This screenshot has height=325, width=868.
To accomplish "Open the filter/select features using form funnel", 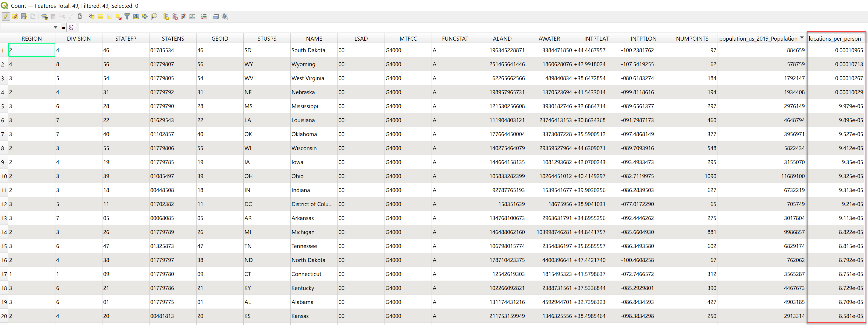I will coord(127,16).
